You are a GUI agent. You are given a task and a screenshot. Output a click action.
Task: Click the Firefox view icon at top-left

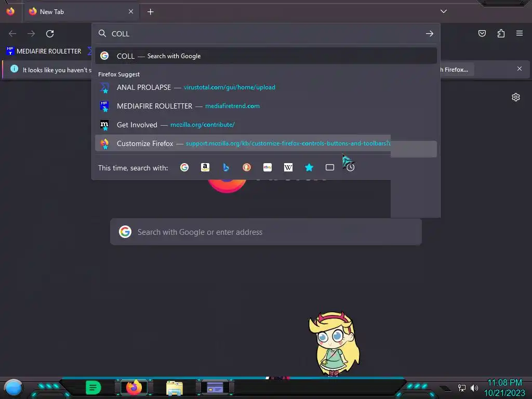pyautogui.click(x=10, y=11)
